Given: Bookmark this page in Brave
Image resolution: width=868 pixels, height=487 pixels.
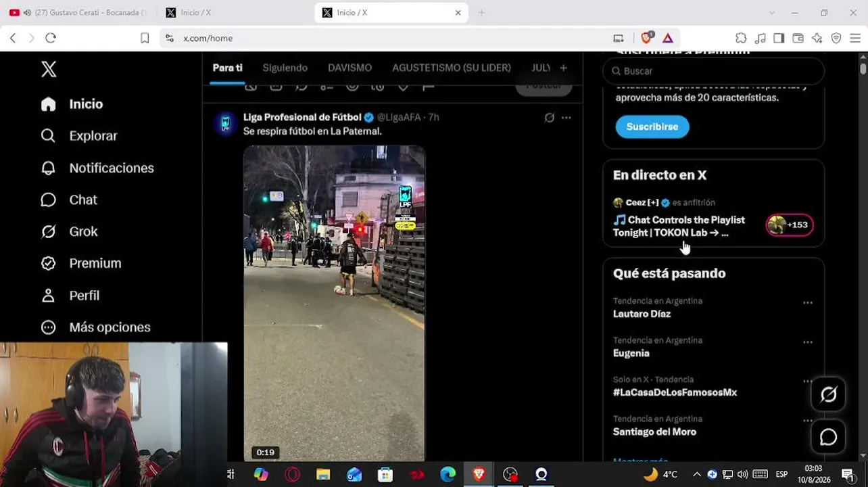Looking at the screenshot, I should 145,39.
